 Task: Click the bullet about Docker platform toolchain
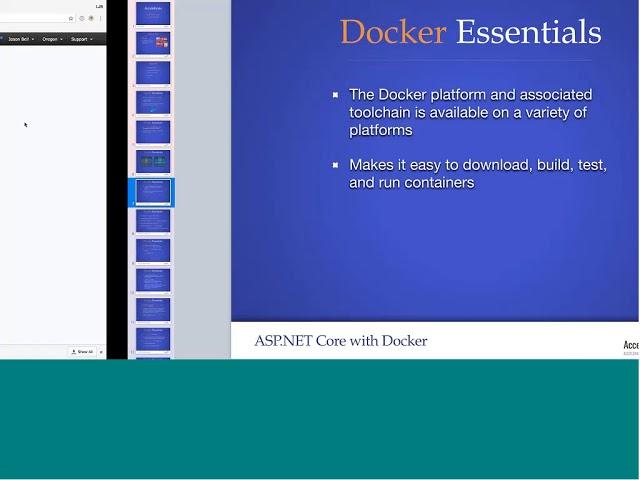(x=471, y=112)
